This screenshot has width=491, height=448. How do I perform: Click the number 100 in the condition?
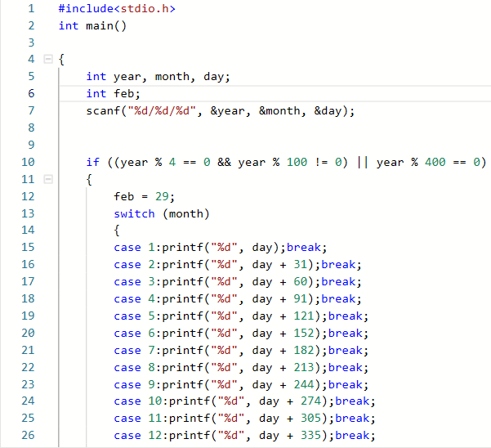click(x=297, y=162)
